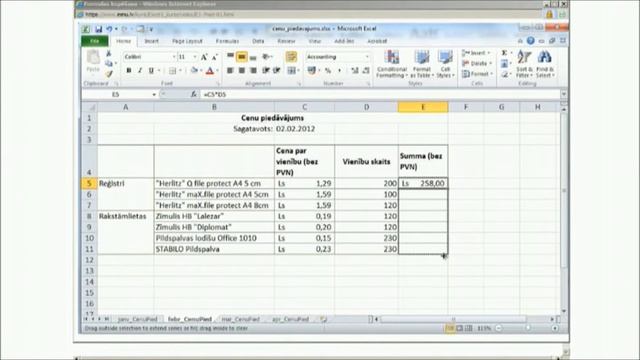Screen dimensions: 640x360
Task: Decrease the font size
Action: click(x=215, y=57)
